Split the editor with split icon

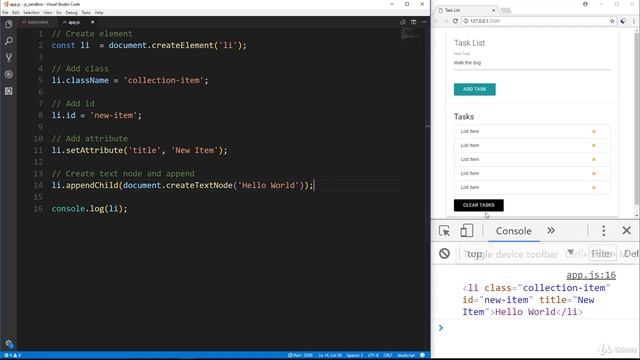click(x=413, y=22)
